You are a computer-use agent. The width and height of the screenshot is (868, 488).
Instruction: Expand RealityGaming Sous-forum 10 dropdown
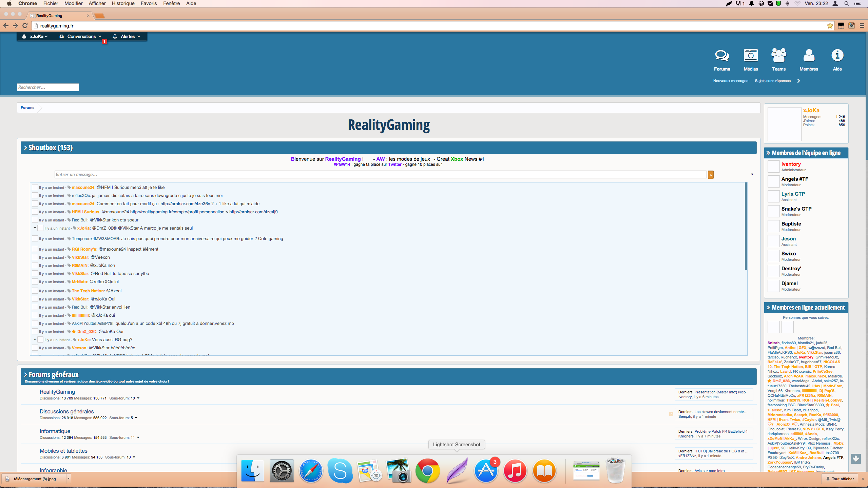tap(138, 398)
